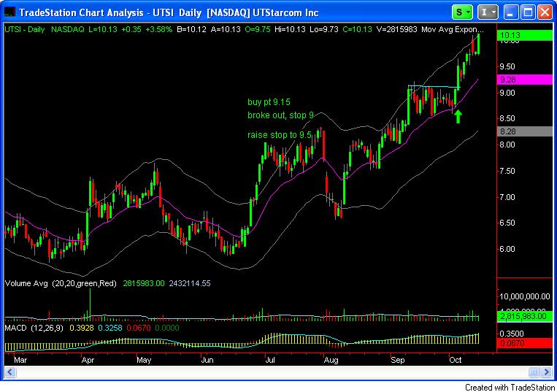Click the +3.58% percent change value
Screen dimensions: 557x392
pos(159,29)
